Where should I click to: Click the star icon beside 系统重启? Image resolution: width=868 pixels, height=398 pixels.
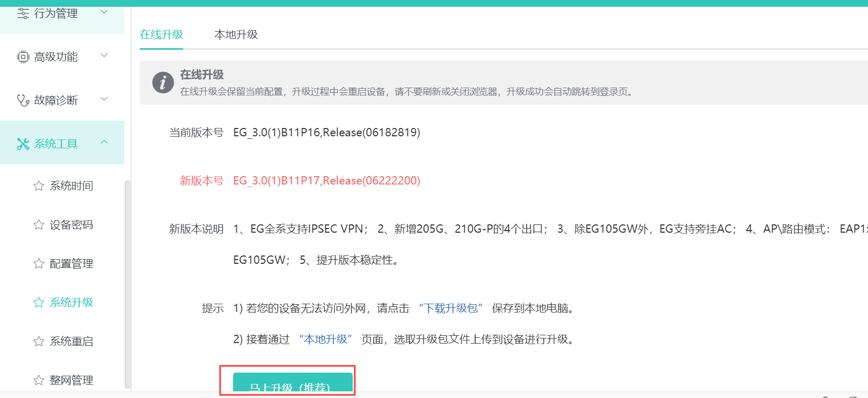point(39,341)
